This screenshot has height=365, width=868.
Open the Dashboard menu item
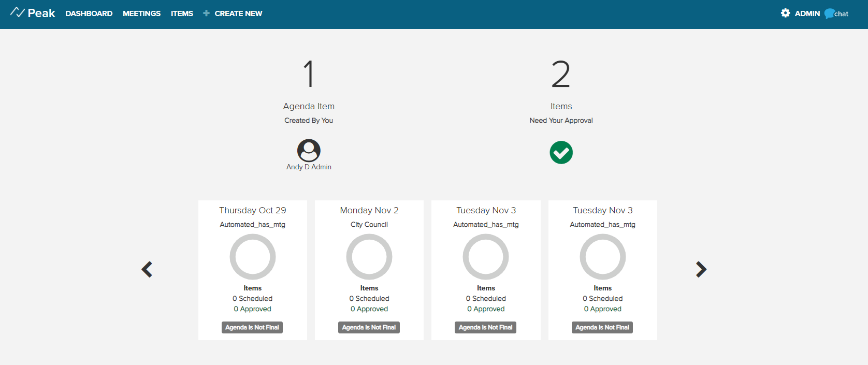tap(89, 13)
